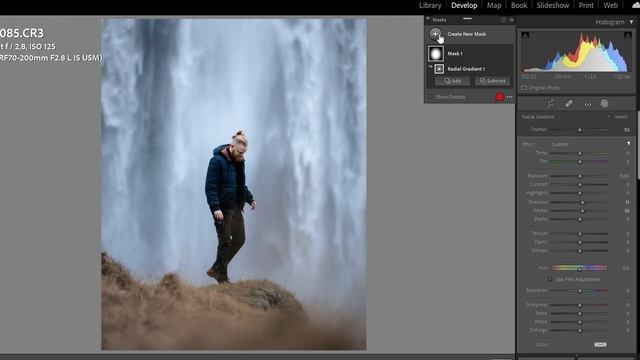This screenshot has width=640, height=360.
Task: Click the Subtract from mask button
Action: (x=492, y=81)
